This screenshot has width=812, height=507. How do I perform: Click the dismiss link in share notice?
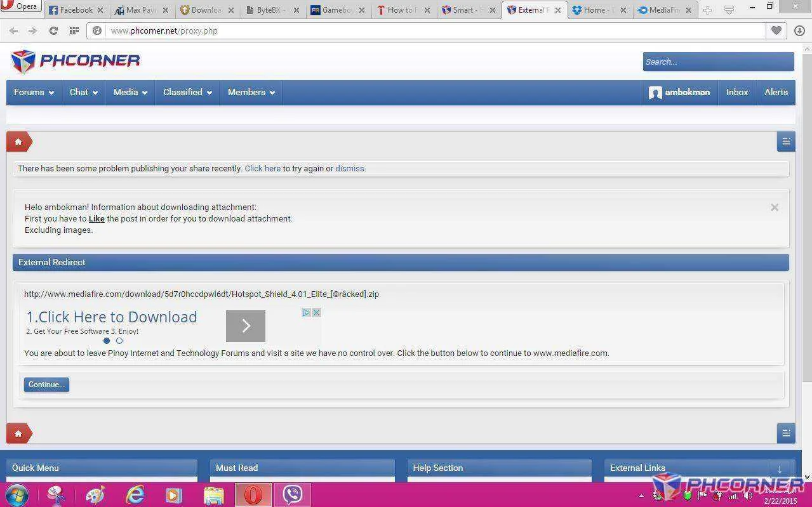(349, 169)
